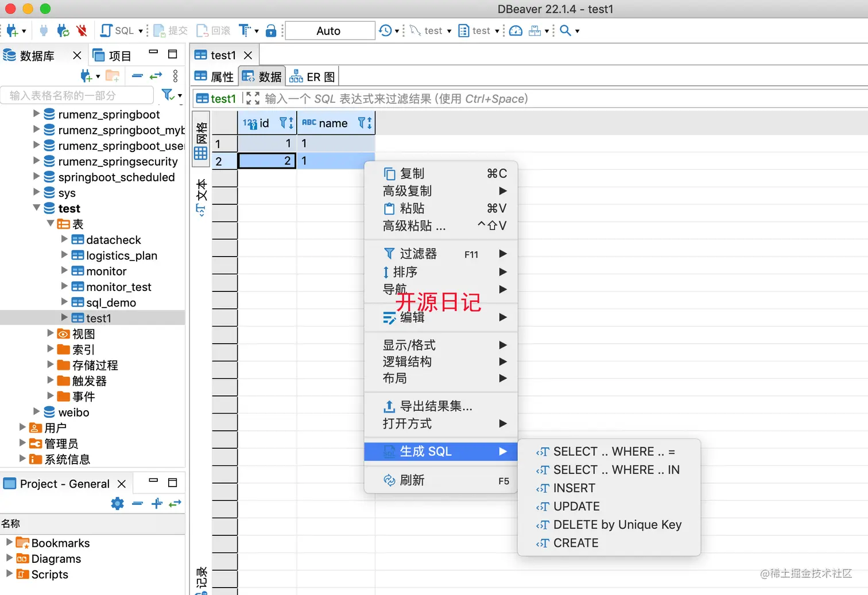Open the SQL editor button
The image size is (868, 595).
pos(117,30)
